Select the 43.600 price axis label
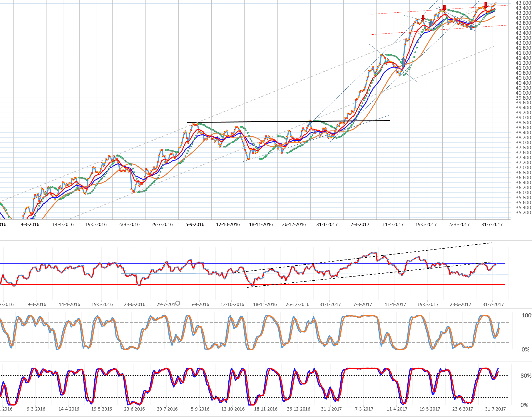532x417 pixels. coord(523,3)
